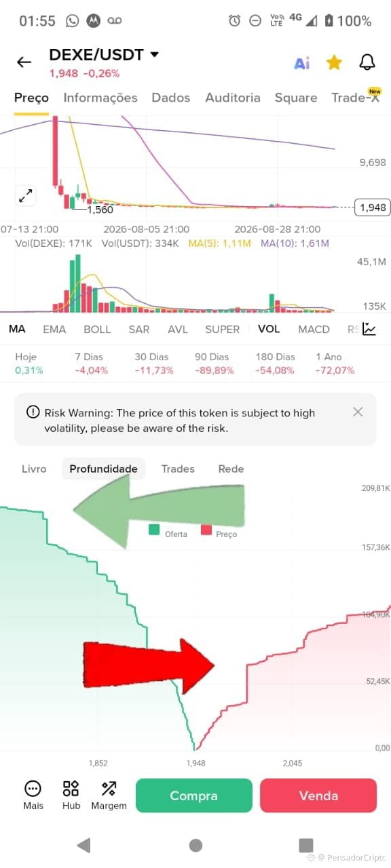
Task: Click the green Oferta legend swatch
Action: pyautogui.click(x=154, y=530)
